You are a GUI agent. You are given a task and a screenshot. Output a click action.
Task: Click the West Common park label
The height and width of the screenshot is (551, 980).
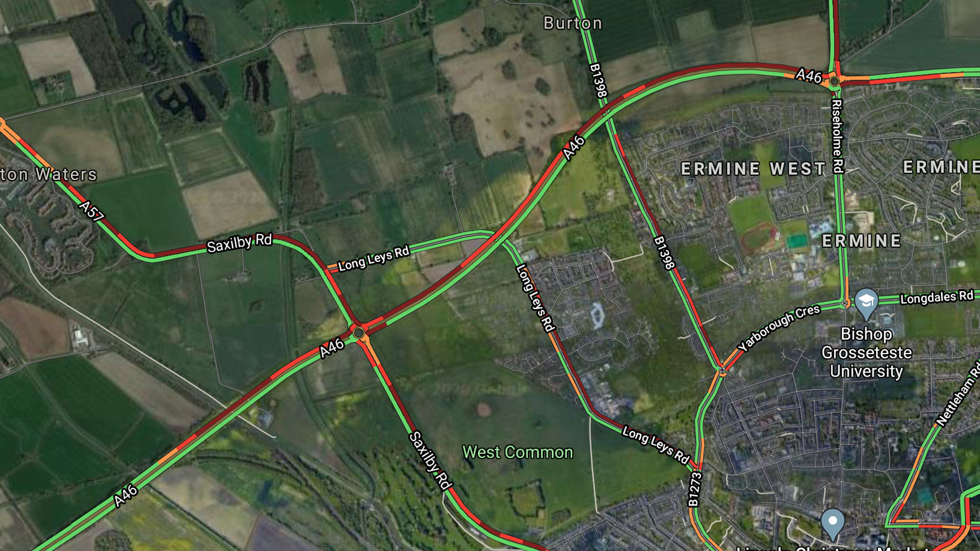tap(517, 452)
